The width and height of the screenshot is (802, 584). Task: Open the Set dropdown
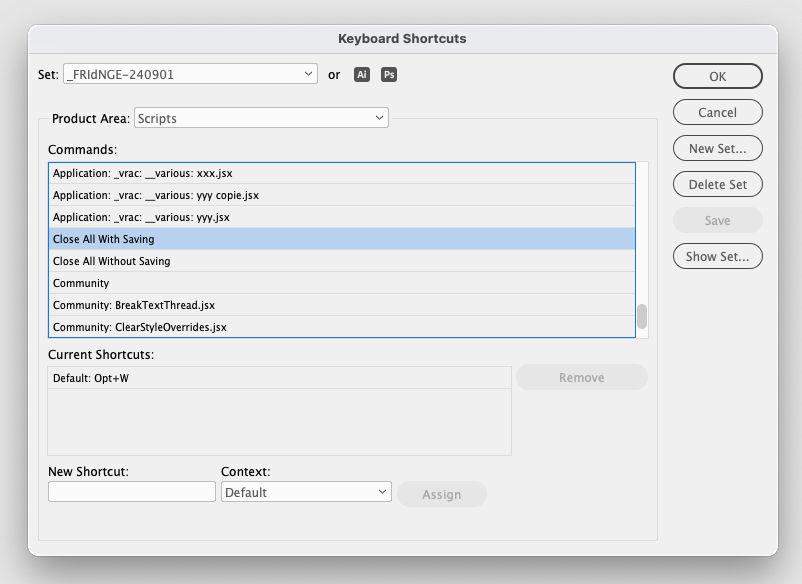click(x=190, y=75)
